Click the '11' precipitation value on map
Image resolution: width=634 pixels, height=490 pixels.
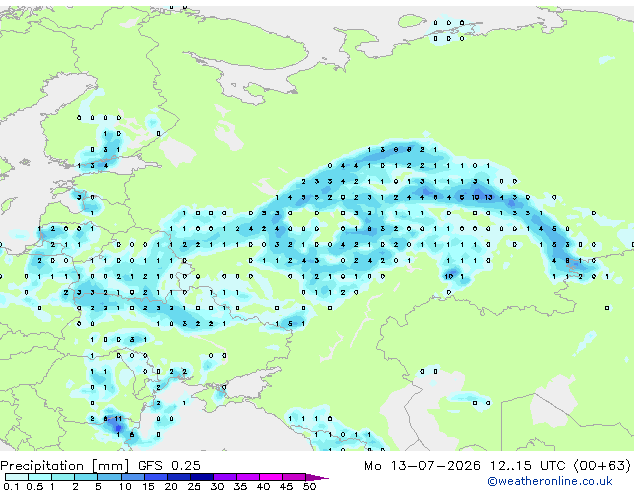(x=118, y=419)
